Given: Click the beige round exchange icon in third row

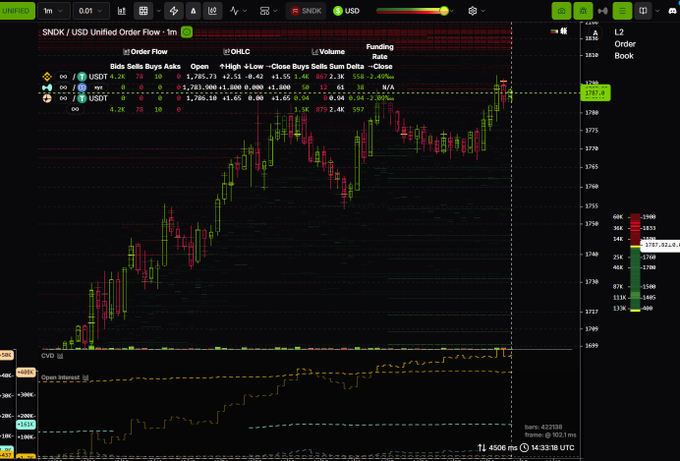Looking at the screenshot, I should tap(47, 98).
